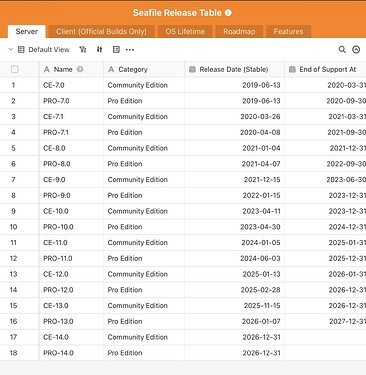Click calendar icon of Release Date column
The width and height of the screenshot is (366, 375).
tap(192, 69)
